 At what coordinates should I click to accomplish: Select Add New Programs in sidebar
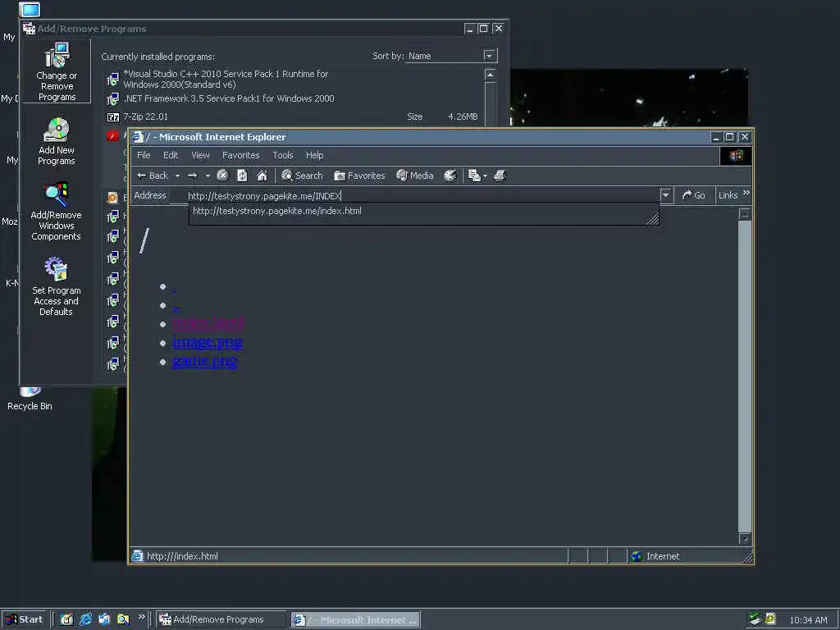(57, 141)
